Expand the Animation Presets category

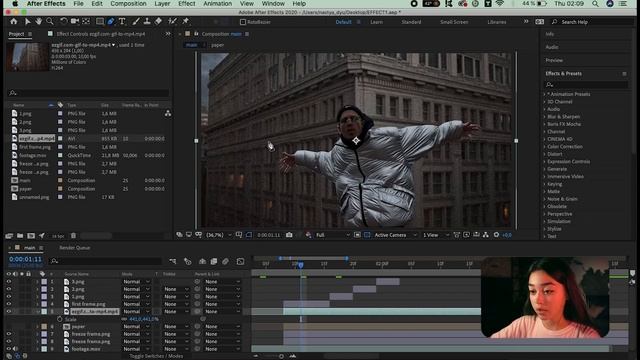click(x=545, y=94)
